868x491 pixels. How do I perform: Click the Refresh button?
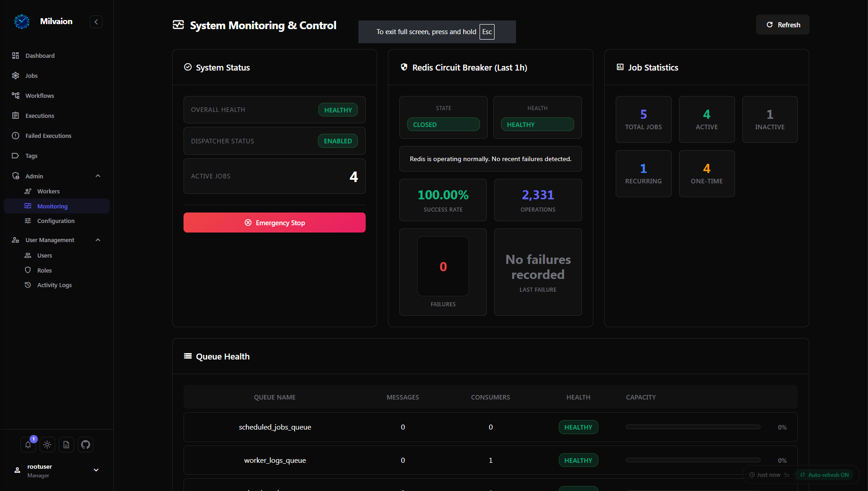(x=782, y=25)
